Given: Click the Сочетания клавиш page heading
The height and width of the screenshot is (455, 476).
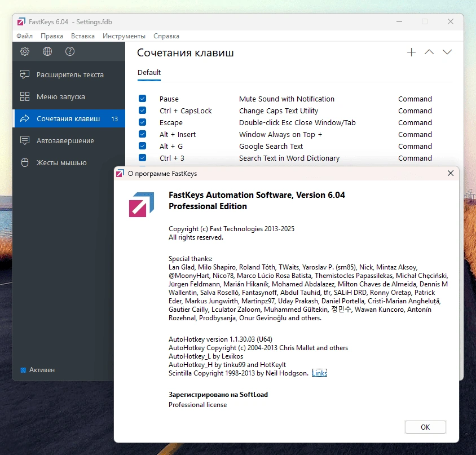Looking at the screenshot, I should point(185,53).
